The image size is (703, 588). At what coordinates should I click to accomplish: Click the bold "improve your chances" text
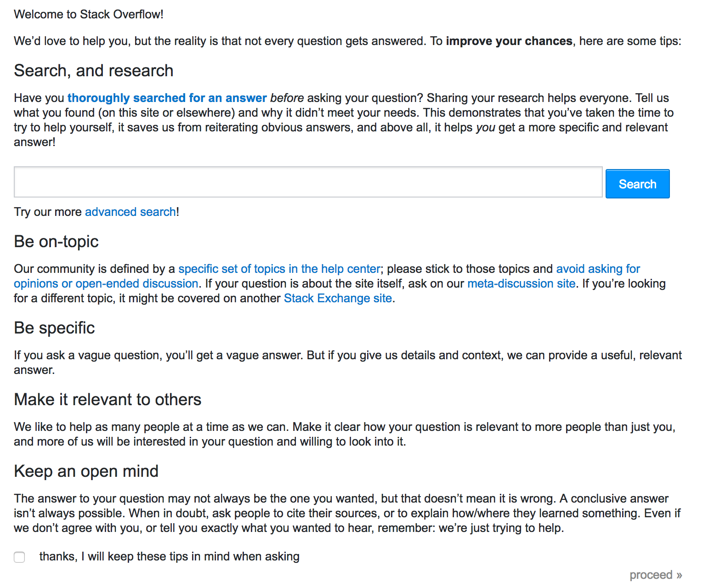(x=509, y=41)
